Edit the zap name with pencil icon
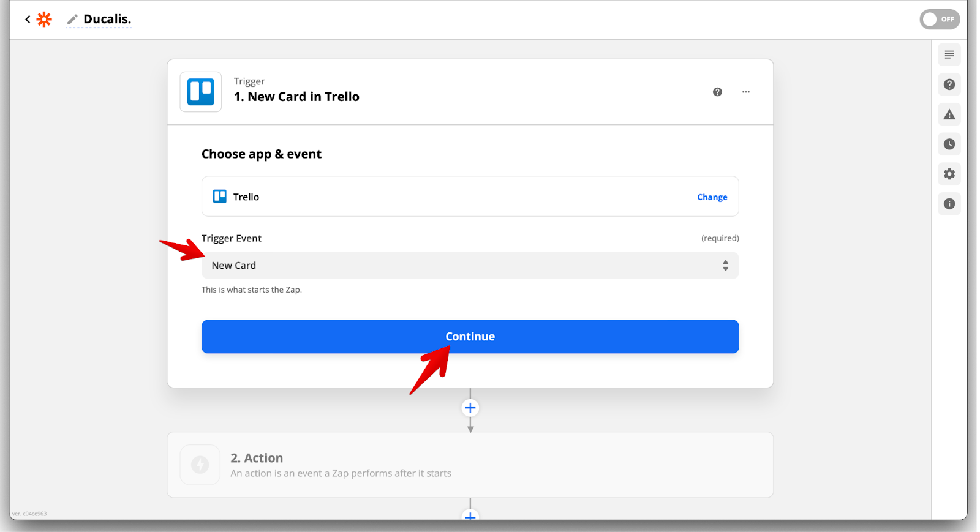Image resolution: width=980 pixels, height=532 pixels. 72,20
